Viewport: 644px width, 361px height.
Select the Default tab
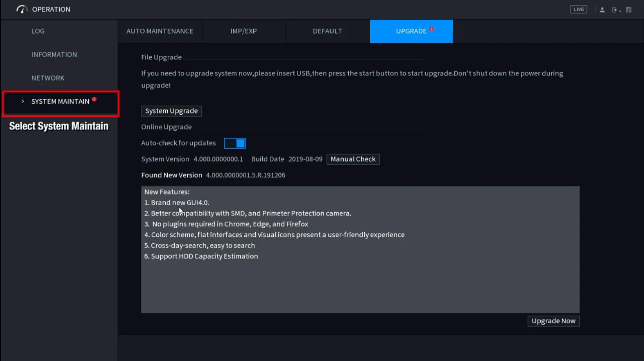[327, 31]
